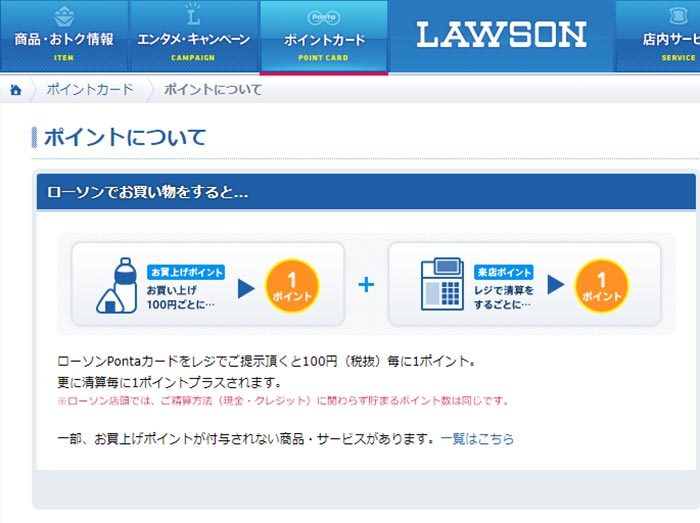700x523 pixels.
Task: Click the store service icon above SERVICE
Action: 679,16
